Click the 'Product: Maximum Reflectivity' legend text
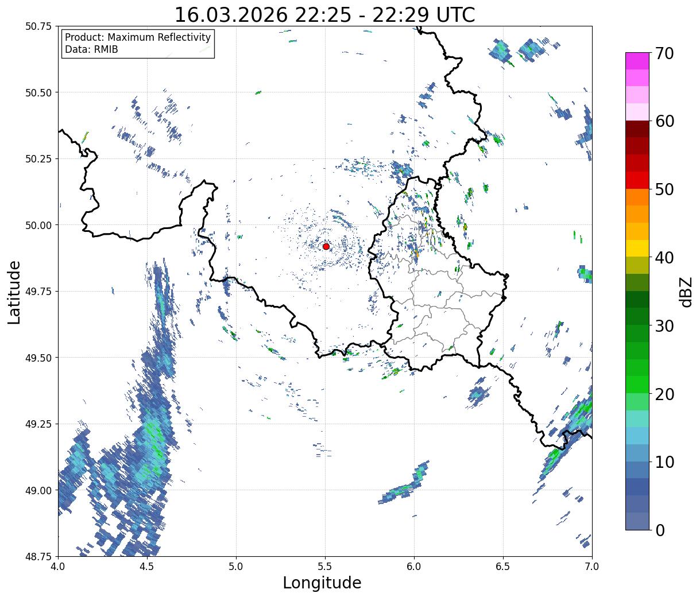700x597 pixels. pos(138,37)
